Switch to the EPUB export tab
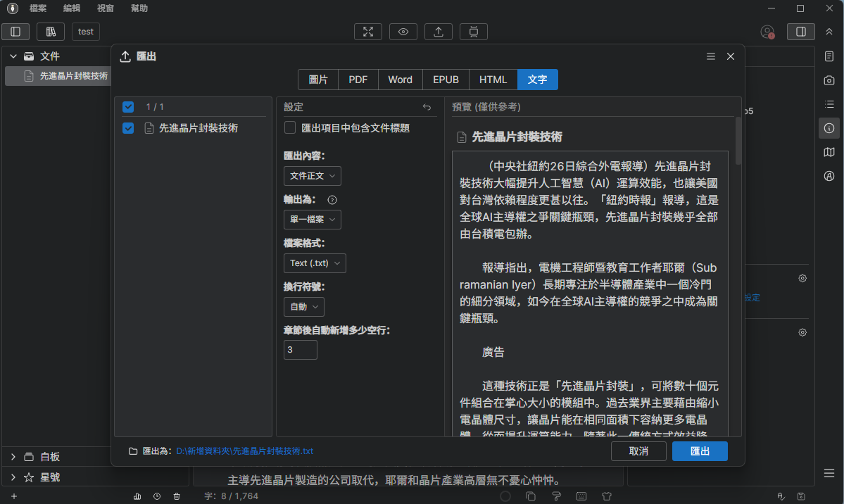The height and width of the screenshot is (504, 844). (x=446, y=80)
